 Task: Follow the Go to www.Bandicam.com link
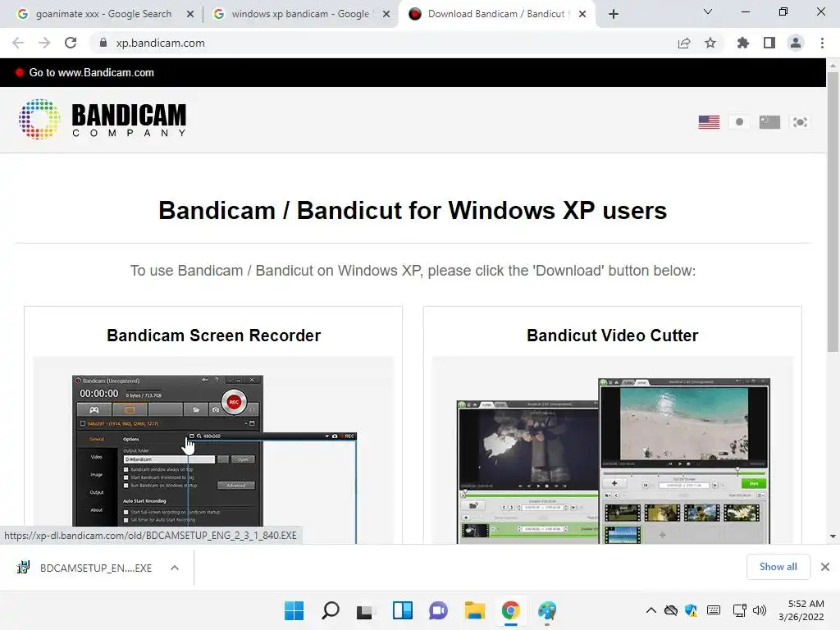point(92,72)
